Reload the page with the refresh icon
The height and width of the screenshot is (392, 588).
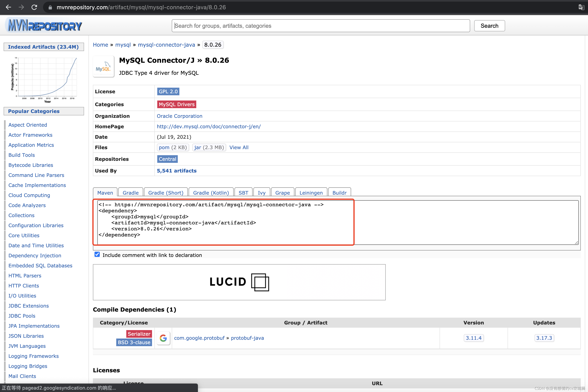tap(34, 7)
